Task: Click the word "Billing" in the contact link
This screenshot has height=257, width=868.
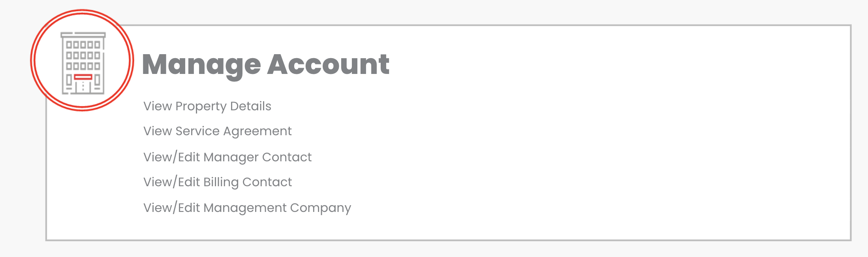Action: 221,182
